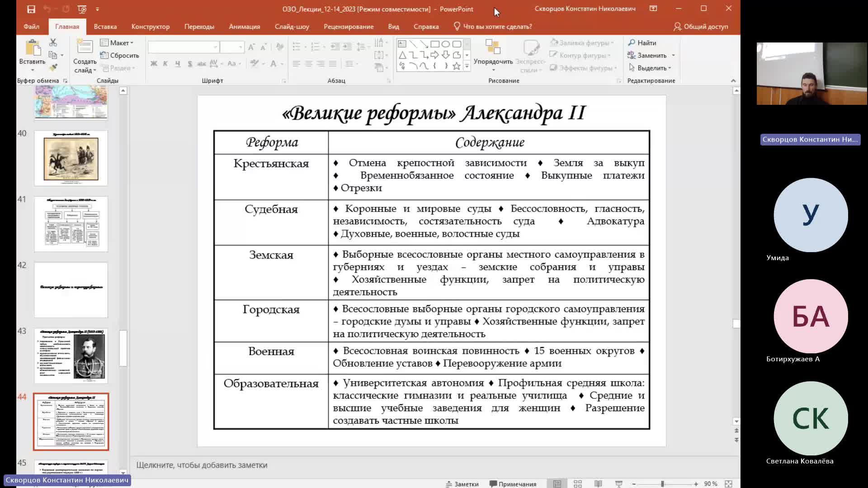The image size is (868, 488).
Task: Select slide 41 thumbnail
Action: coord(71,224)
